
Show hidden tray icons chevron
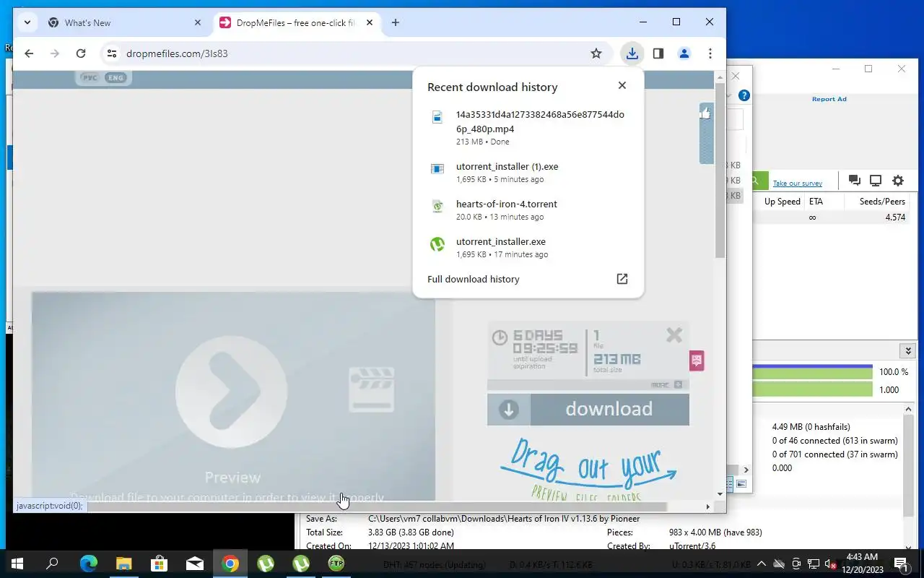pos(762,564)
